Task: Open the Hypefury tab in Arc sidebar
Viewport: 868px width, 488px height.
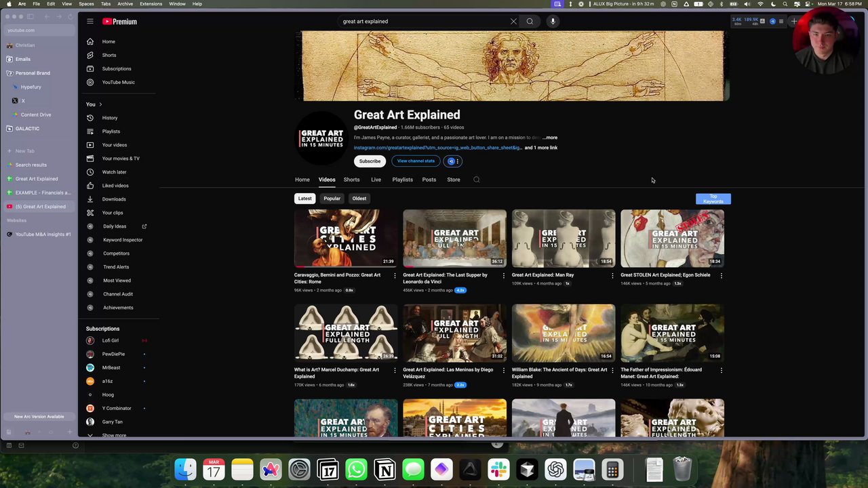Action: point(31,87)
